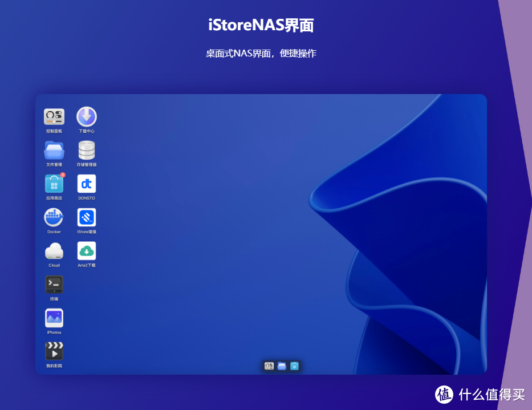Click the 桌面式NAS界面，便捷操作 subtitle text
532x410 pixels.
tap(261, 54)
